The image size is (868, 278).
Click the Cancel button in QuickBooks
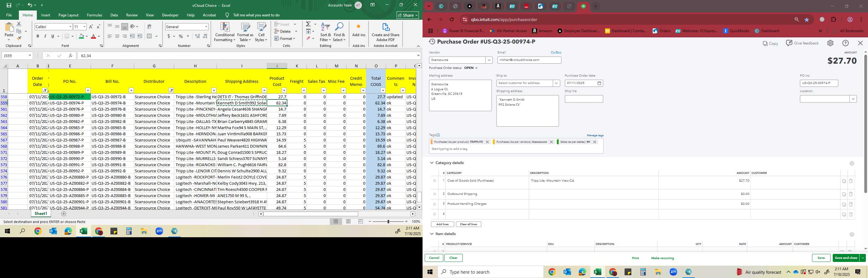pyautogui.click(x=434, y=258)
